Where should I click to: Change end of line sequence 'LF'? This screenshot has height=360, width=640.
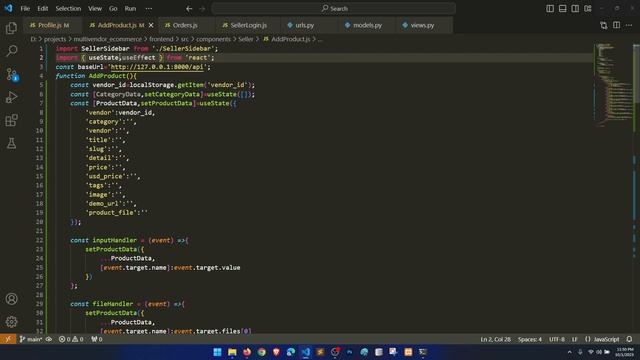tap(575, 339)
